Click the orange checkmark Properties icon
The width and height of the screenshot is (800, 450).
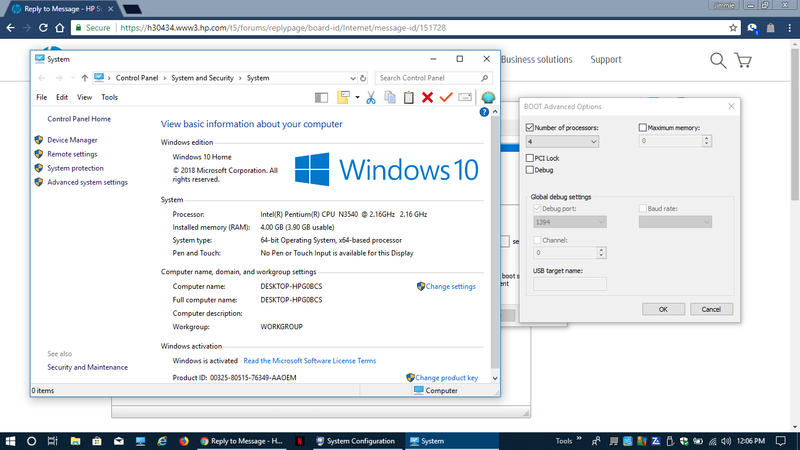click(446, 97)
